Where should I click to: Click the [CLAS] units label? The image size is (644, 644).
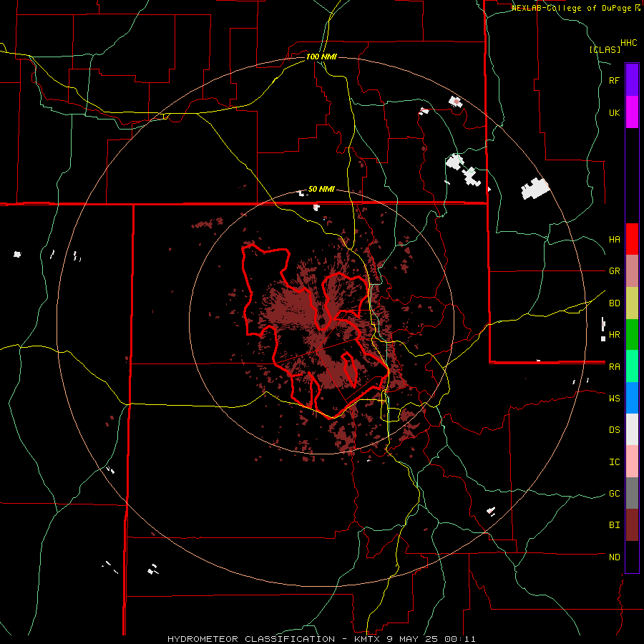point(605,49)
